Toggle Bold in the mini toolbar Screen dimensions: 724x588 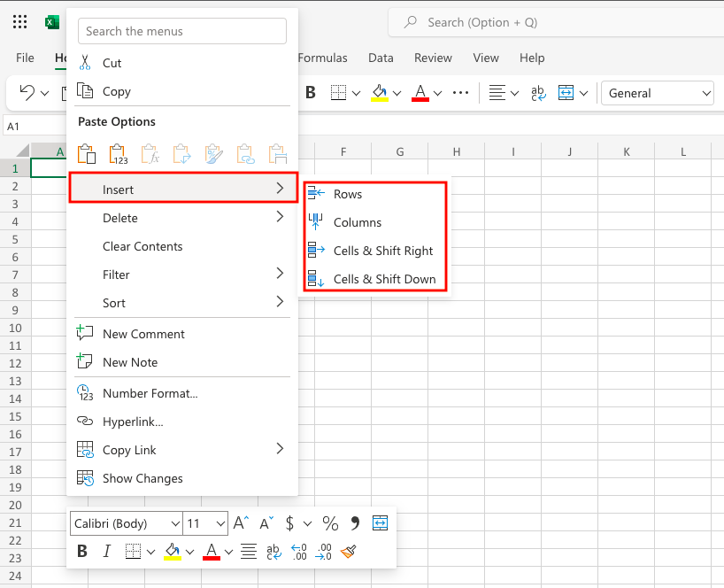click(x=81, y=551)
